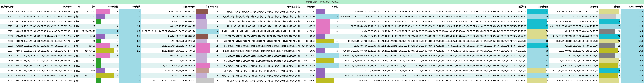
Task: Select issue number 26074
Action: tap(10, 51)
